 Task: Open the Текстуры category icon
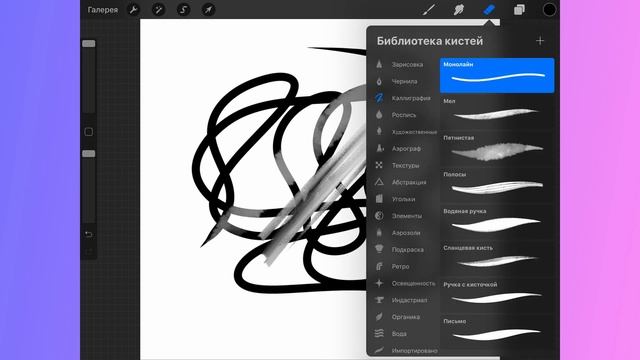(x=379, y=165)
